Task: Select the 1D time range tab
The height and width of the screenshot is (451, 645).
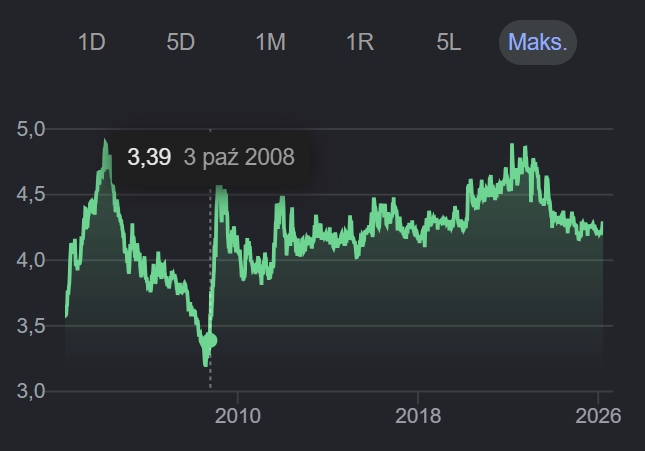Action: 92,42
